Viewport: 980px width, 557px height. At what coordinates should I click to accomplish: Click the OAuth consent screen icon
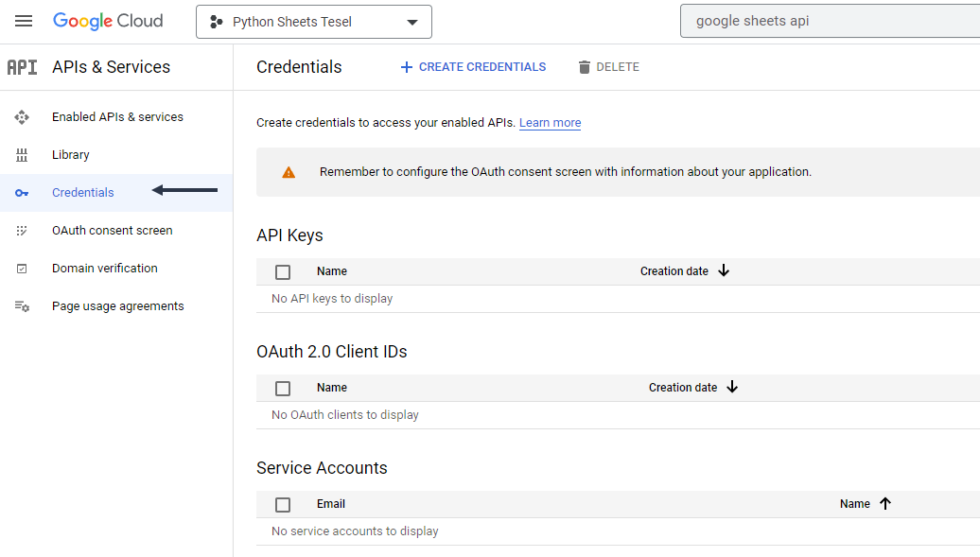22,231
